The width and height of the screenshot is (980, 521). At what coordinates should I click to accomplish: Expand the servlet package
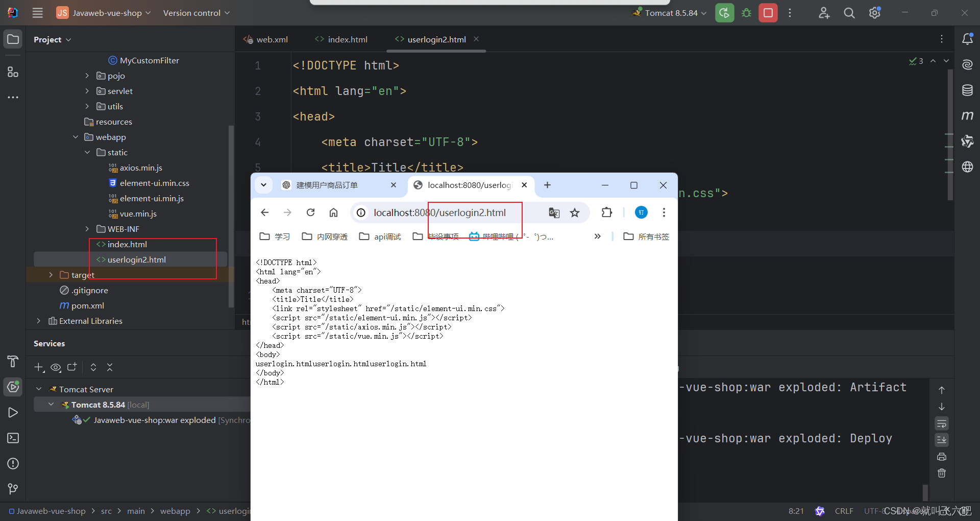(87, 91)
